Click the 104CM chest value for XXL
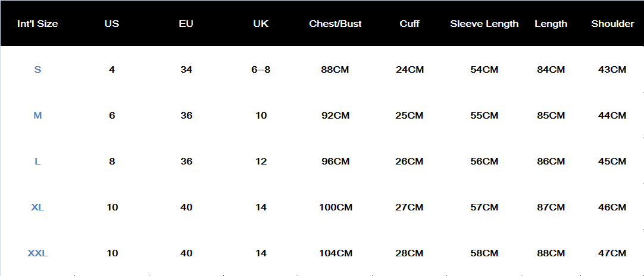The width and height of the screenshot is (644, 276). tap(336, 253)
